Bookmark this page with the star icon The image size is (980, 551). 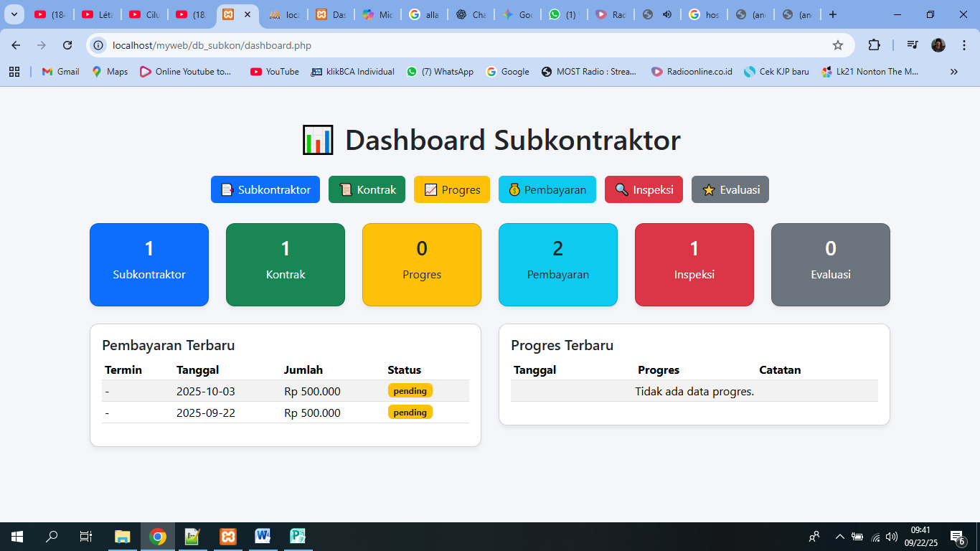pyautogui.click(x=837, y=45)
